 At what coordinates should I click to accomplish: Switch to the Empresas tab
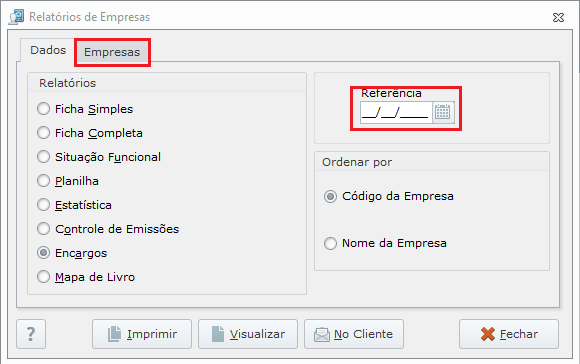[112, 52]
